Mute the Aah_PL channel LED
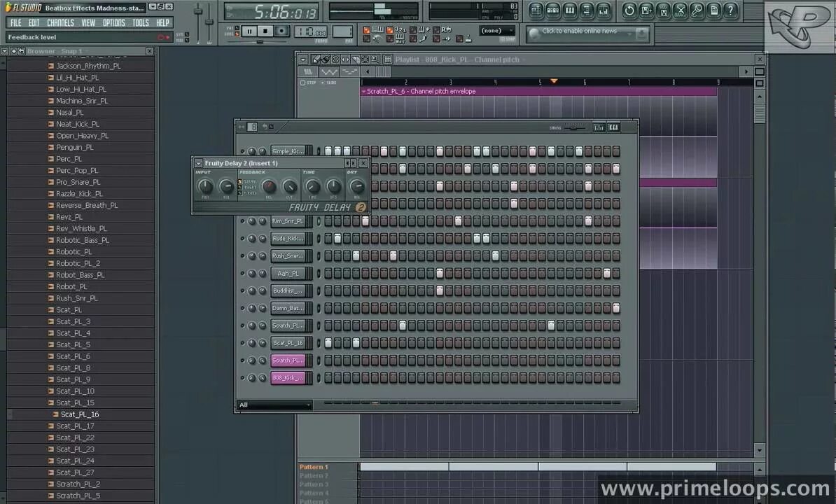Viewport: 836px width, 504px height. pos(242,273)
